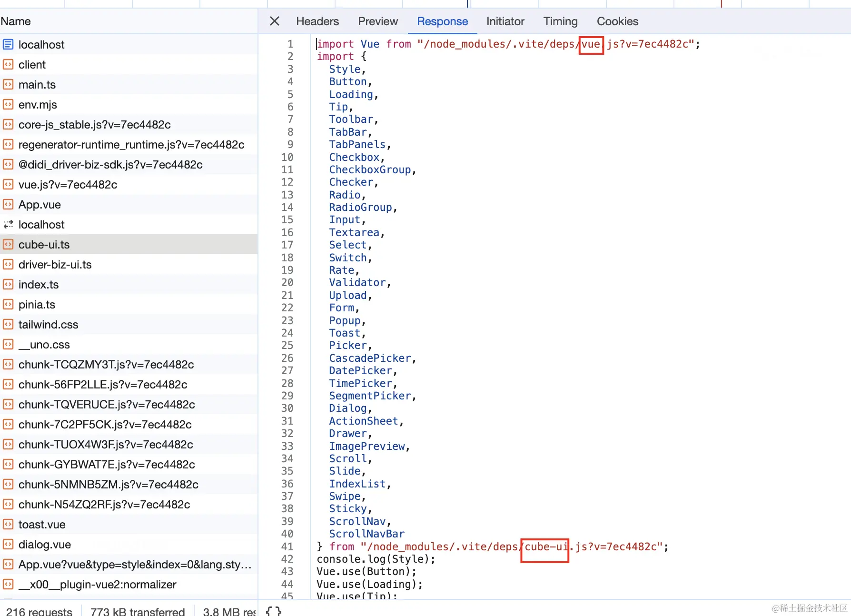Select the pinia.ts request
The width and height of the screenshot is (851, 616).
[129, 305]
